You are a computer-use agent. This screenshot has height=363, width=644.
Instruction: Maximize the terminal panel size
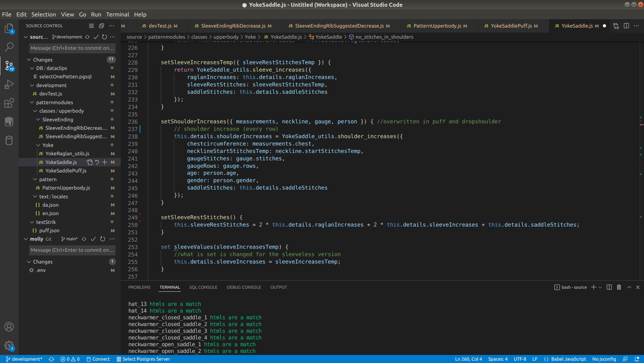(629, 287)
